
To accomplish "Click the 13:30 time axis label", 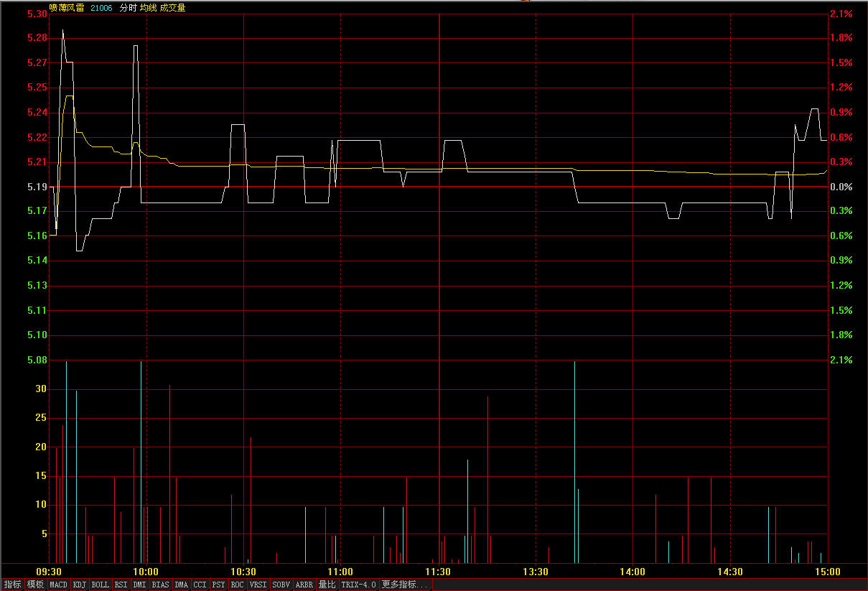I will point(536,572).
